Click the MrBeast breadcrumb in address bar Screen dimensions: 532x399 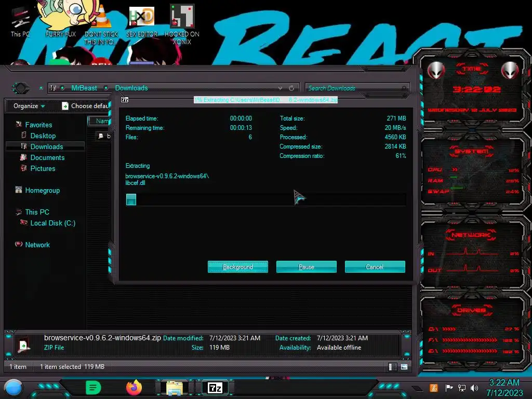coord(84,88)
